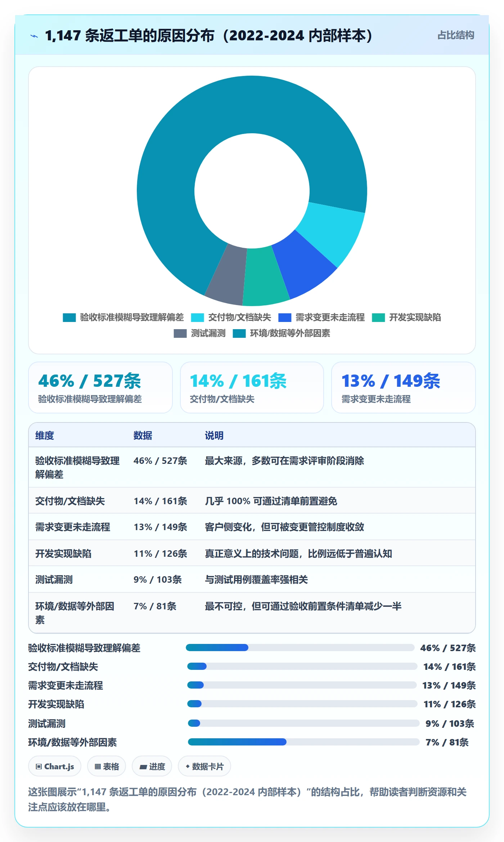Click the chart title about 1,147 条返工单
This screenshot has width=504, height=842.
click(x=209, y=36)
